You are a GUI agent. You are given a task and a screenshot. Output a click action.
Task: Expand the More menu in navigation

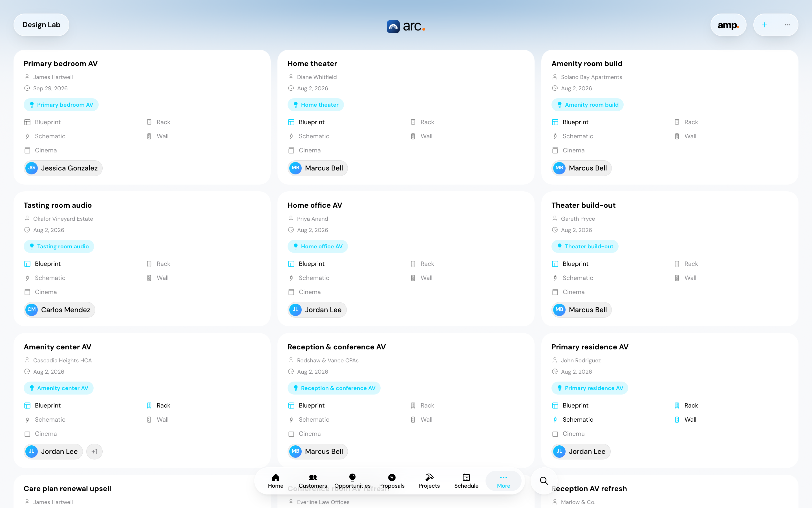503,481
